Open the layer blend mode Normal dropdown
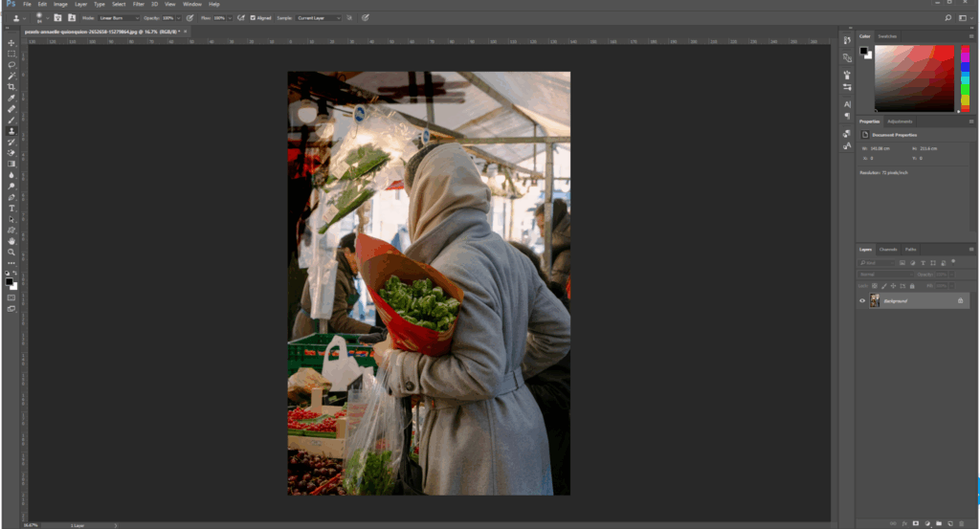Viewport: 980px width, 529px height. [x=885, y=275]
